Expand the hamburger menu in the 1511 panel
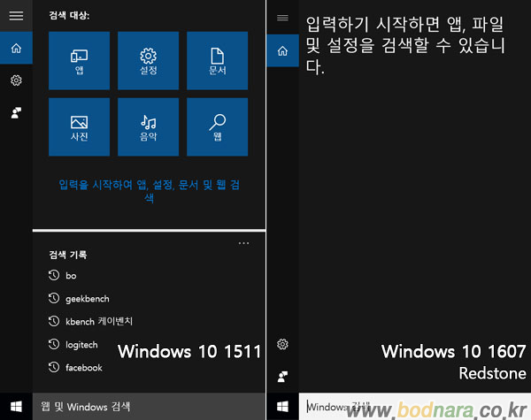Image resolution: width=531 pixels, height=420 pixels. tap(16, 16)
